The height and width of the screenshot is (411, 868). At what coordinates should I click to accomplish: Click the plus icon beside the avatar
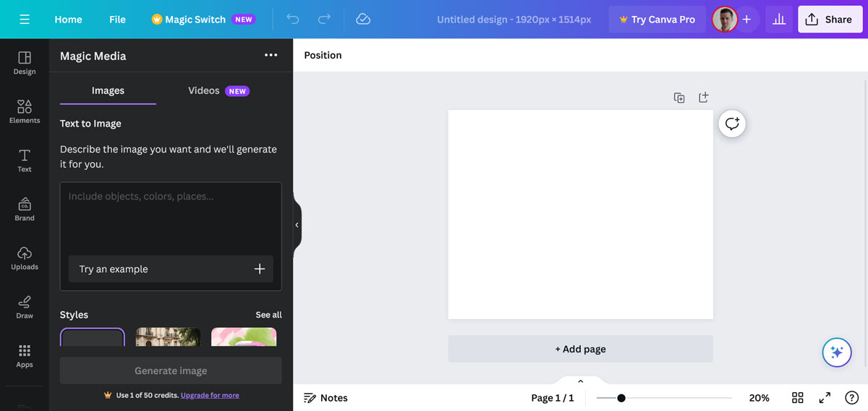(746, 20)
